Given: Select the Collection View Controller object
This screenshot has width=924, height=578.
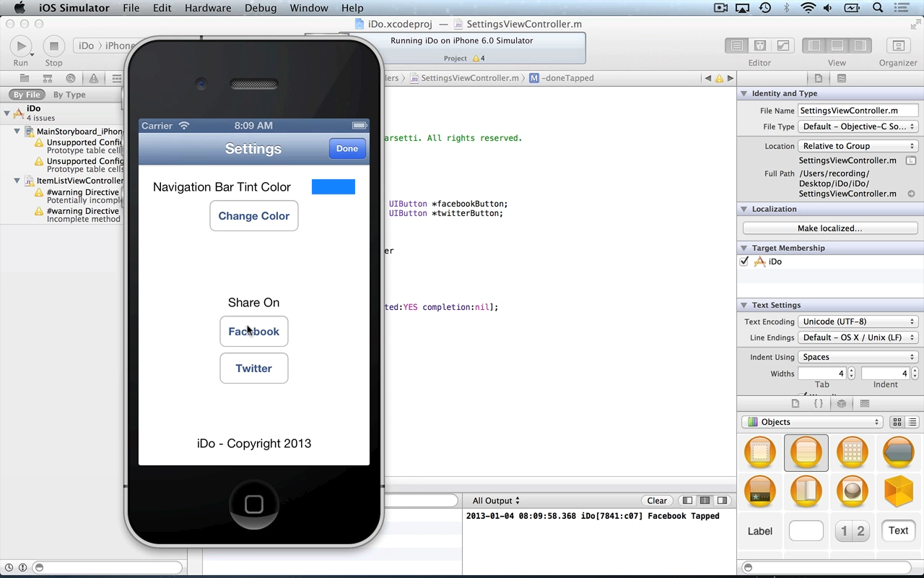Looking at the screenshot, I should 853,453.
